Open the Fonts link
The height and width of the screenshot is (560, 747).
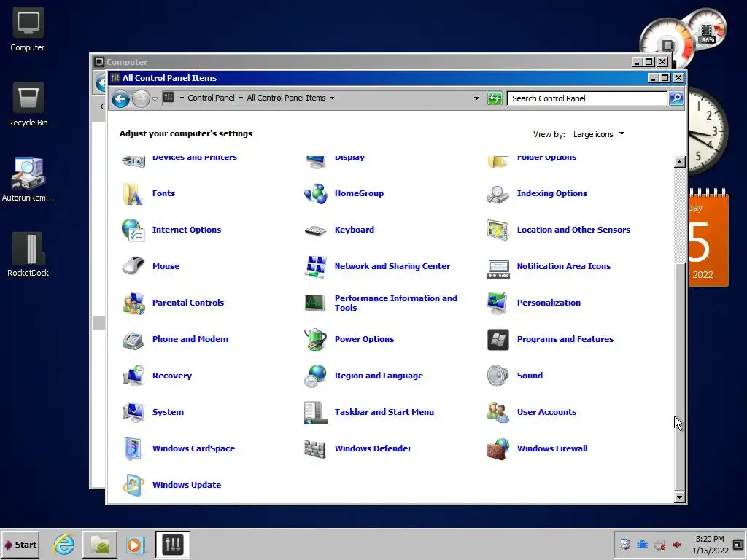(163, 193)
